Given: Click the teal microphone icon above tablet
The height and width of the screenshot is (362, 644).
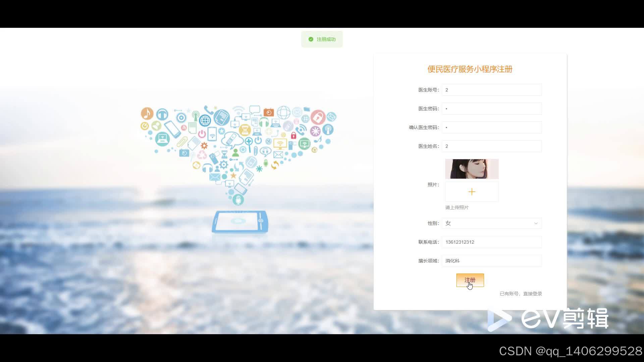Looking at the screenshot, I should coord(238,200).
